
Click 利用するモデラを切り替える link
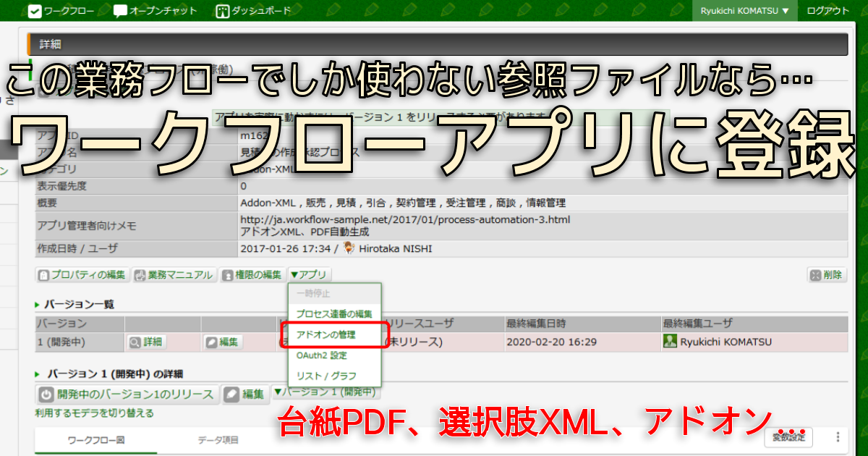pos(94,413)
